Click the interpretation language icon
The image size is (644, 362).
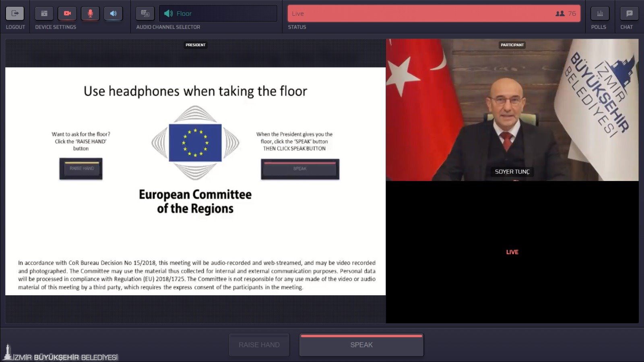click(145, 13)
